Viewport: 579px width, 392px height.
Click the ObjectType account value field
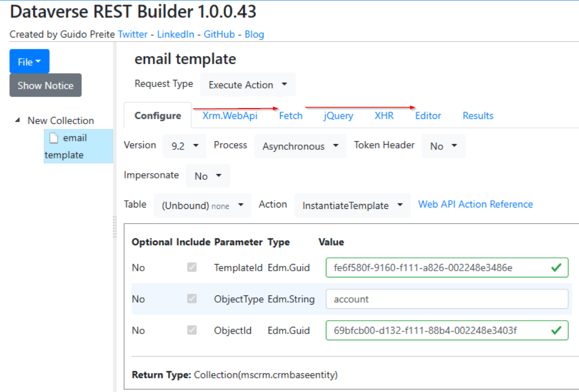click(447, 299)
